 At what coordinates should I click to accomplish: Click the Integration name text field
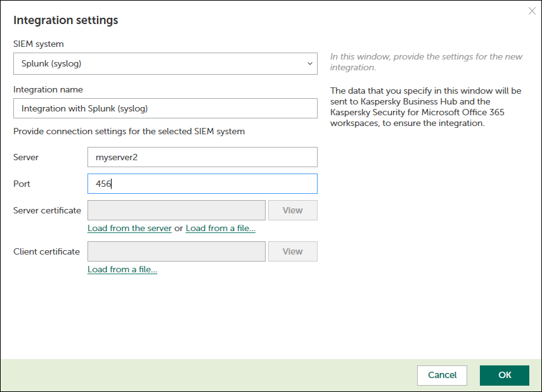165,108
